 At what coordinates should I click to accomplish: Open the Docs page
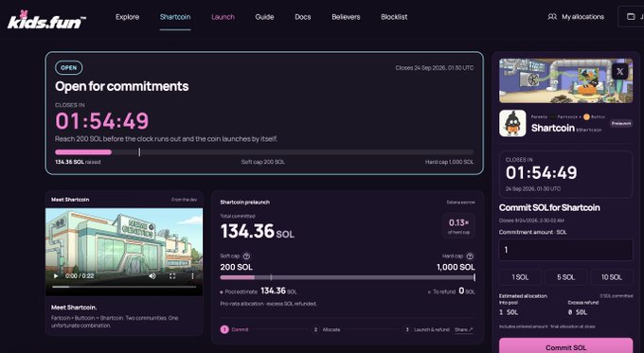point(303,17)
